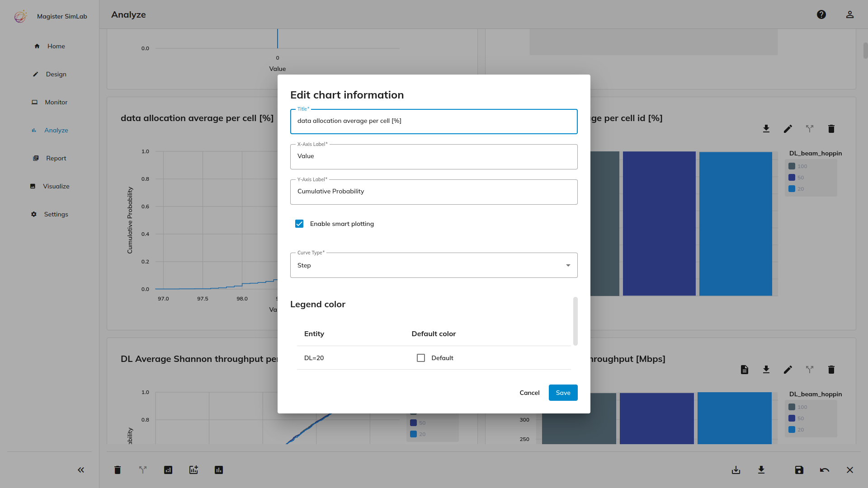Delete the throughput Mbps chart
868x488 pixels.
(x=831, y=370)
